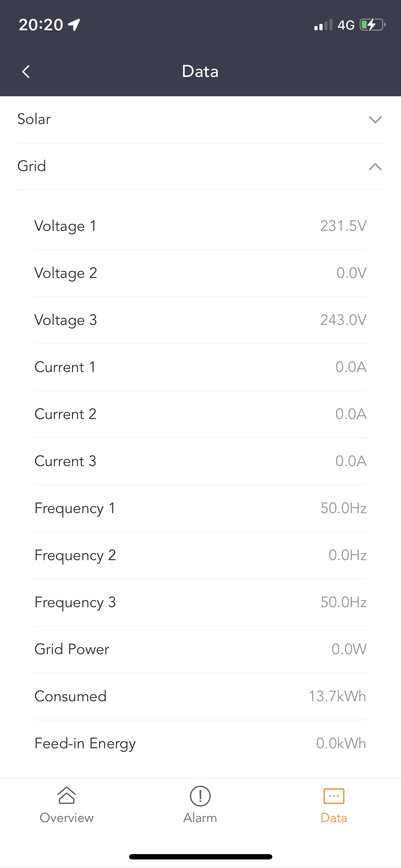Tap the Data tab icon
Viewport: 401px width, 868px height.
[x=334, y=796]
